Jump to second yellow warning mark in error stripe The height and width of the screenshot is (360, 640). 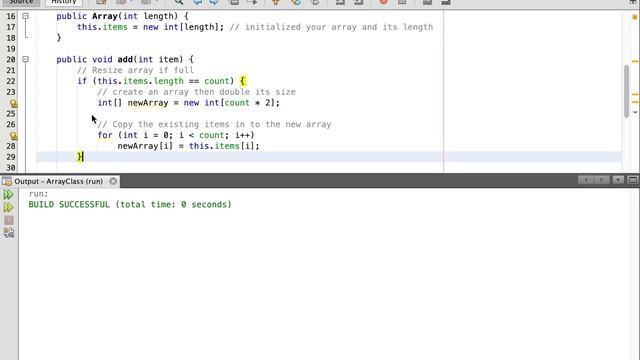[x=635, y=95]
